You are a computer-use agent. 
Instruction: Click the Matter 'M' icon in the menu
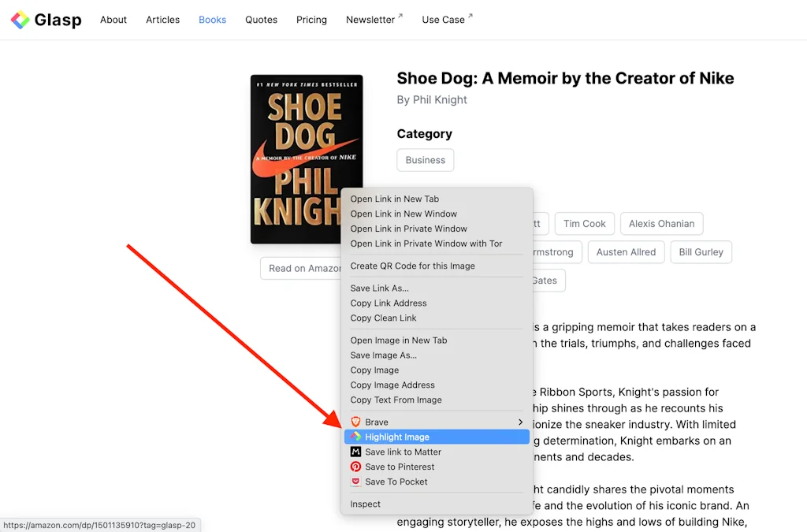pyautogui.click(x=356, y=452)
